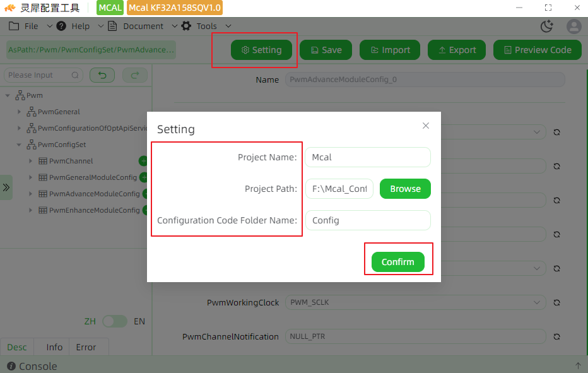Reset PwmWorkingClock with refresh icon
This screenshot has width=588, height=373.
557,302
